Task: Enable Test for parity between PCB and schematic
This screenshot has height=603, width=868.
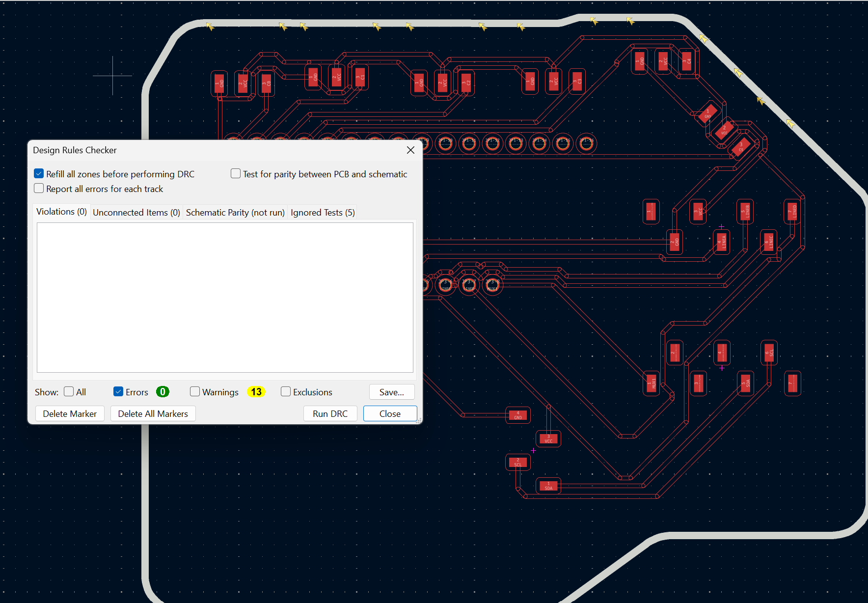Action: [x=235, y=173]
